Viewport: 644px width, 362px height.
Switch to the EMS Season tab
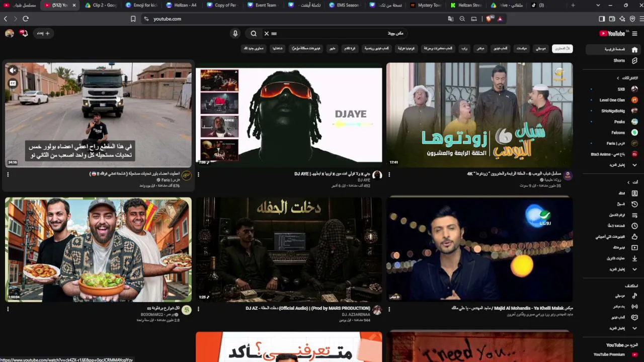(x=345, y=5)
